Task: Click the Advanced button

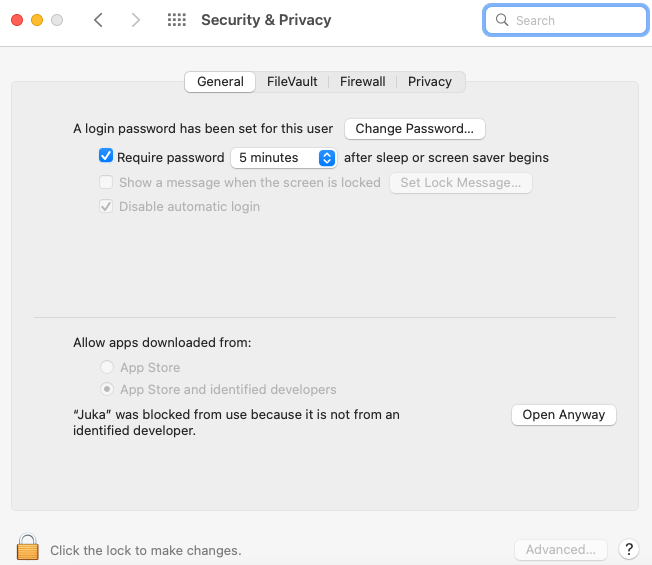Action: tap(560, 549)
